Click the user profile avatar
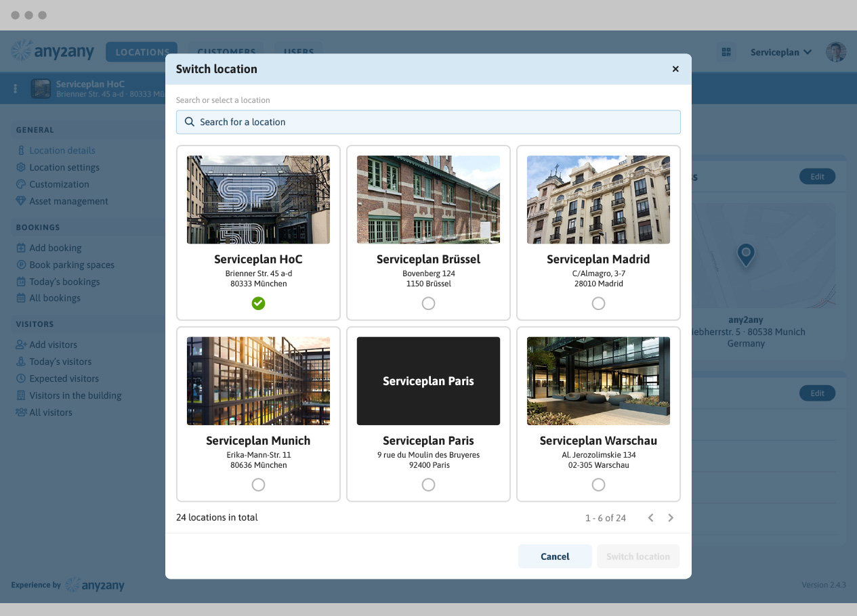The height and width of the screenshot is (616, 857). tap(835, 52)
